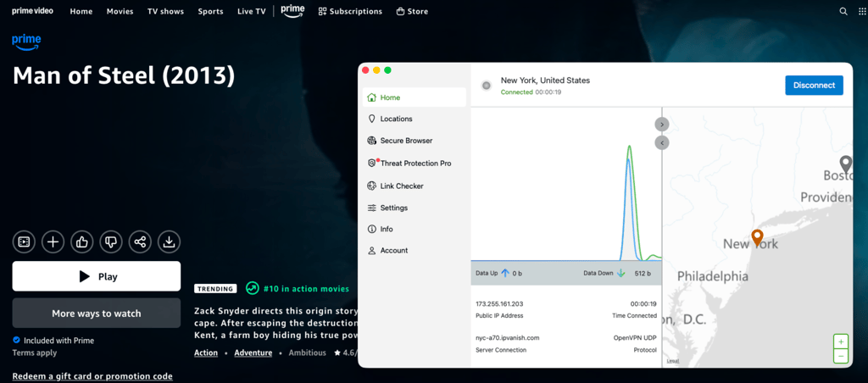This screenshot has width=868, height=383.
Task: Open the apps grid icon at top right
Action: (861, 11)
